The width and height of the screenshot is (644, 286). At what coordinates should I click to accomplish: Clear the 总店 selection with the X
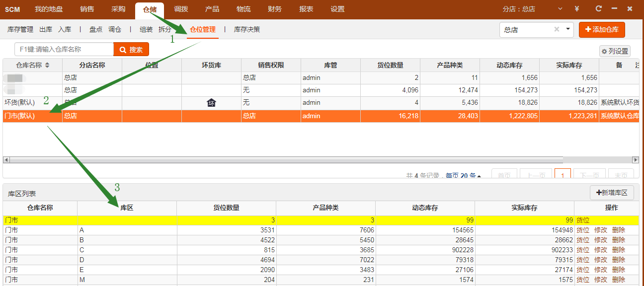click(x=557, y=29)
